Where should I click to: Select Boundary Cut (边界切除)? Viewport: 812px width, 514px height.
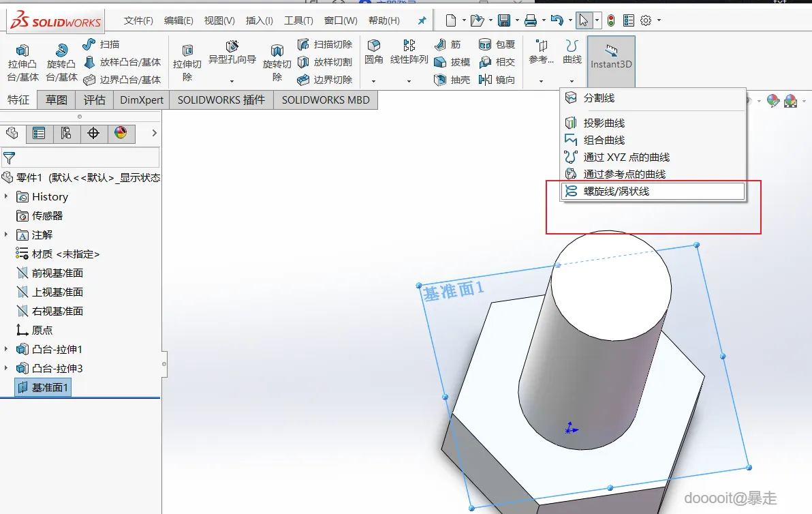tap(325, 80)
